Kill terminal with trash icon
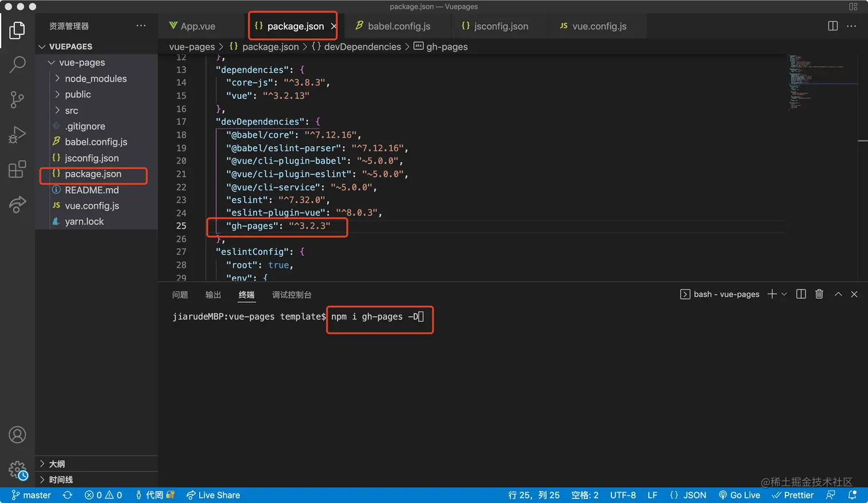Image resolution: width=868 pixels, height=503 pixels. [819, 294]
